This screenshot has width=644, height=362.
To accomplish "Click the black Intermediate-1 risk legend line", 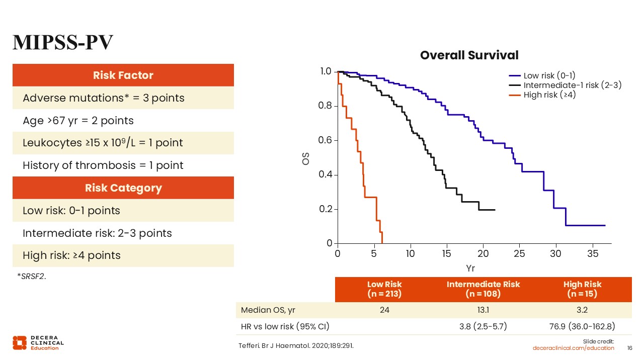I will click(x=515, y=85).
